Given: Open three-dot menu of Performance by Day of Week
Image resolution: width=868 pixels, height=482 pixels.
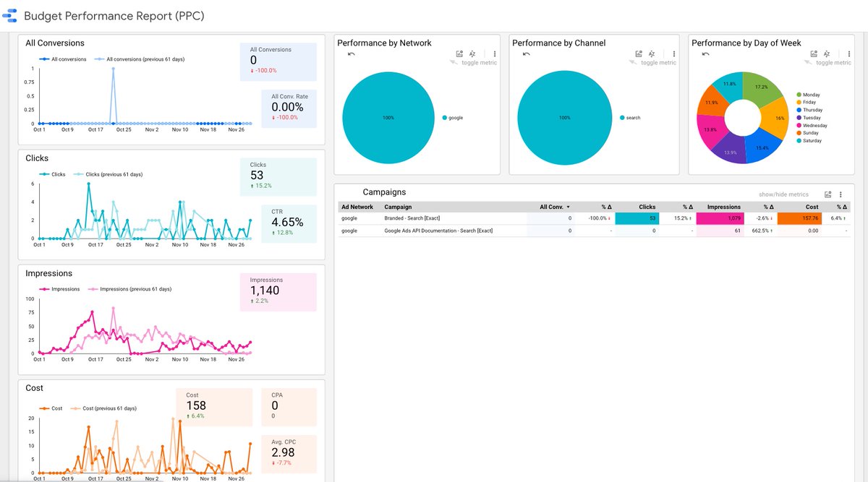Looking at the screenshot, I should 849,53.
